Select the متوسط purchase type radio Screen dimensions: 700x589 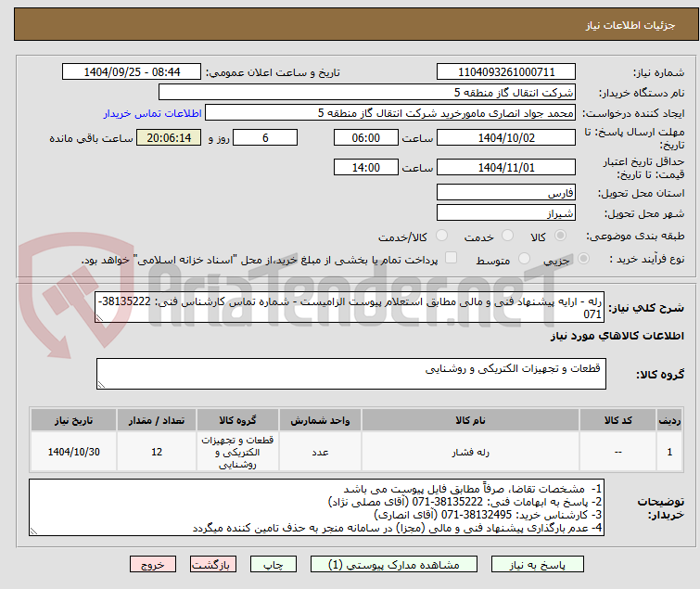524,259
